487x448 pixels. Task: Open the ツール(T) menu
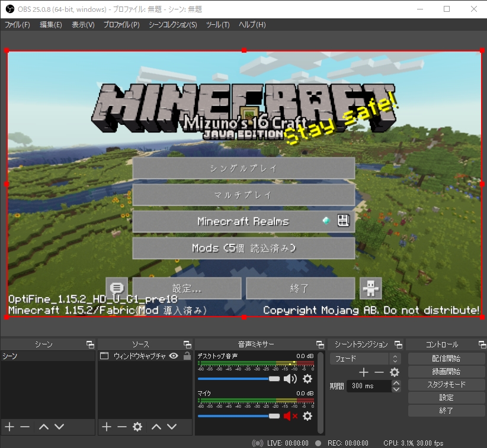click(217, 24)
